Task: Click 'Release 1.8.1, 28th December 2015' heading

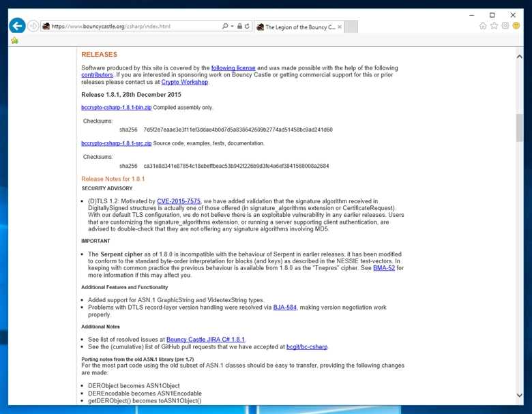Action: coord(132,95)
